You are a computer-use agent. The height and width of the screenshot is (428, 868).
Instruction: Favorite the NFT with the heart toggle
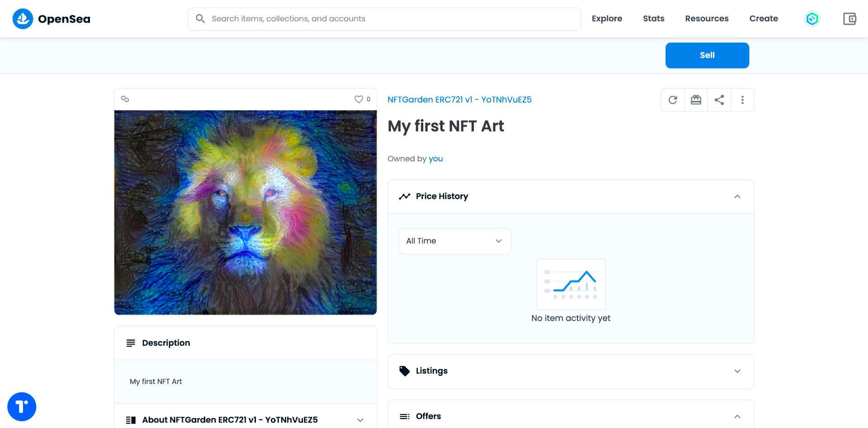coord(359,99)
